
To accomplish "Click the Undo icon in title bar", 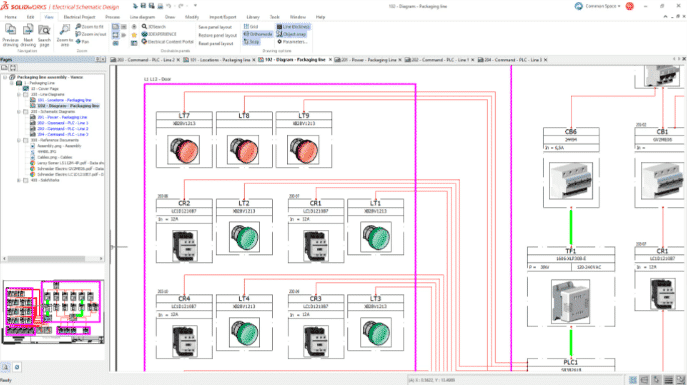I will pyautogui.click(x=169, y=6).
